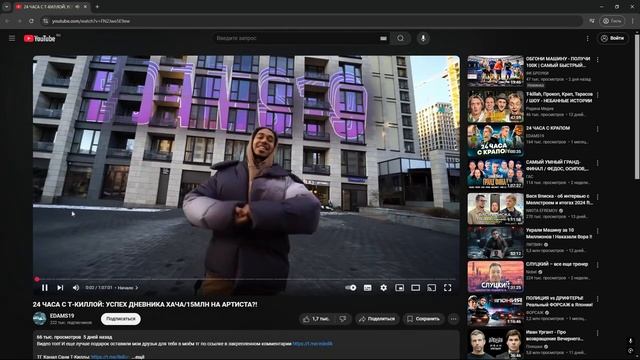Image resolution: width=640 pixels, height=360 pixels.
Task: Open more actions below the video
Action: pyautogui.click(x=453, y=319)
